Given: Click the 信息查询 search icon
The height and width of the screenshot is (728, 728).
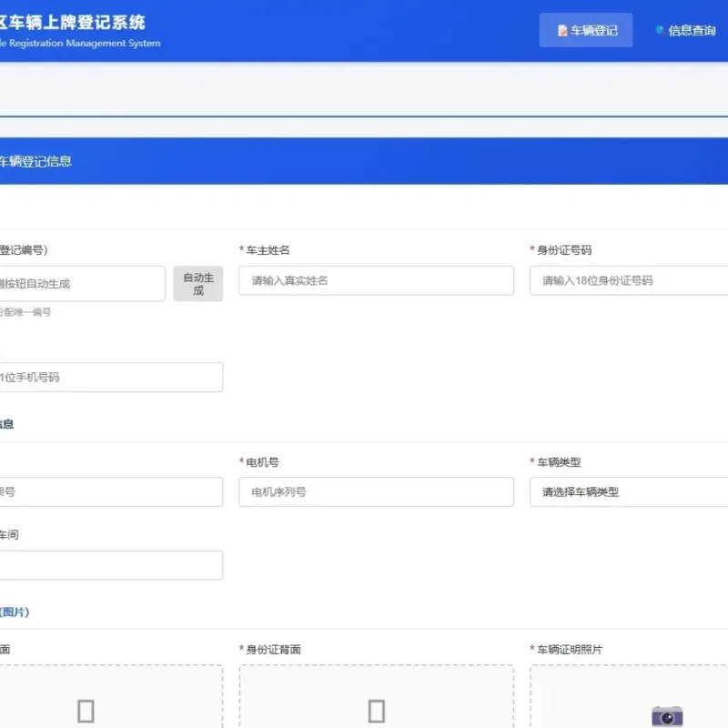Looking at the screenshot, I should pos(659,30).
